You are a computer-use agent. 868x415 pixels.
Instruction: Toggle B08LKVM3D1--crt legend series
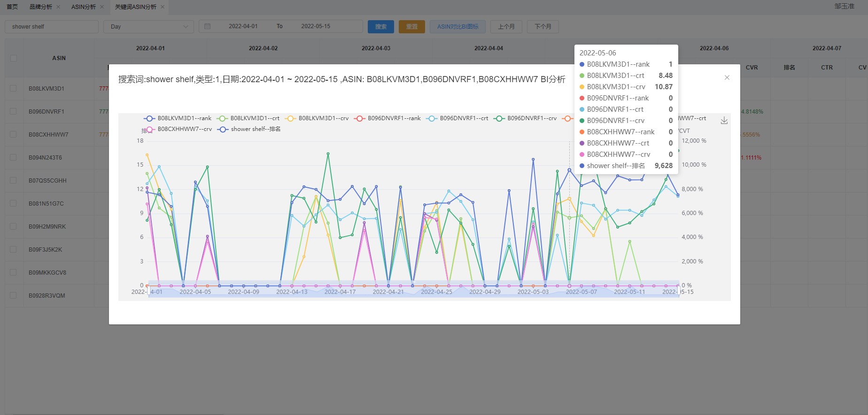click(x=248, y=118)
